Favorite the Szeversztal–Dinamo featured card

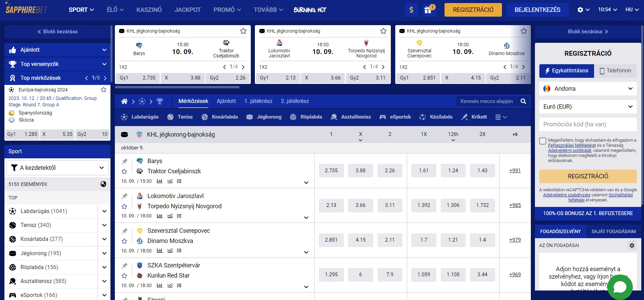524,31
